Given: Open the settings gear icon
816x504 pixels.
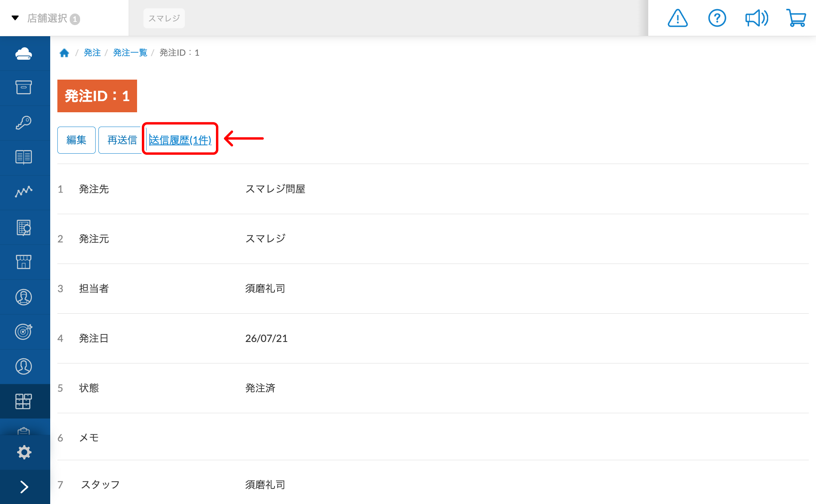Looking at the screenshot, I should (24, 452).
